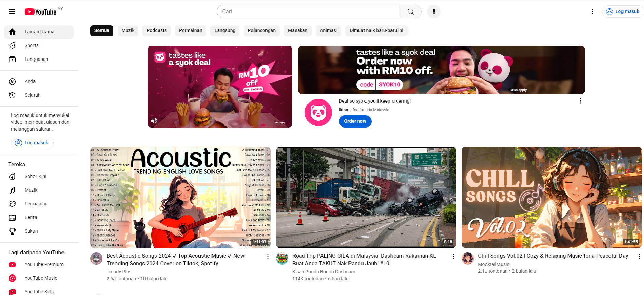
Task: Click Kisah Pandu Bodoh Dashcam avatar
Action: 282,258
